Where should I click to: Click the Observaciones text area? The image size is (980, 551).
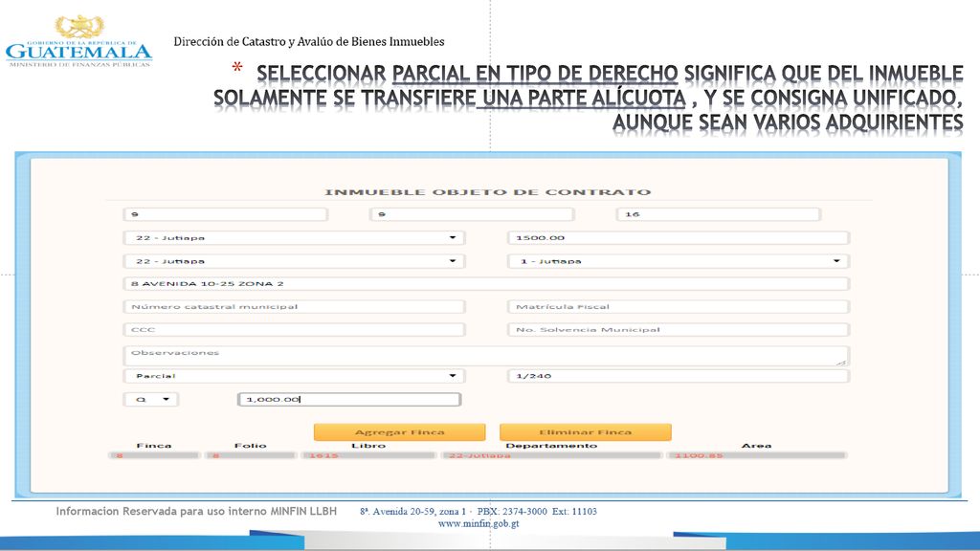pos(486,356)
